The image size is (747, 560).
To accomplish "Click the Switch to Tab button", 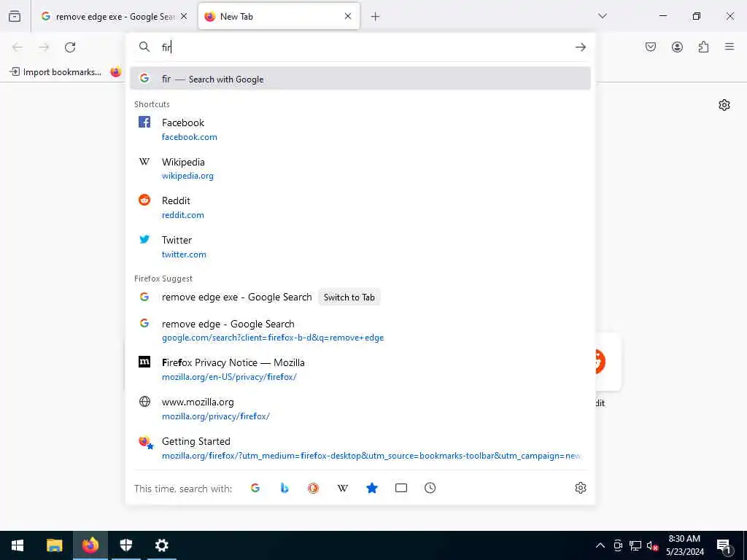I will (349, 297).
